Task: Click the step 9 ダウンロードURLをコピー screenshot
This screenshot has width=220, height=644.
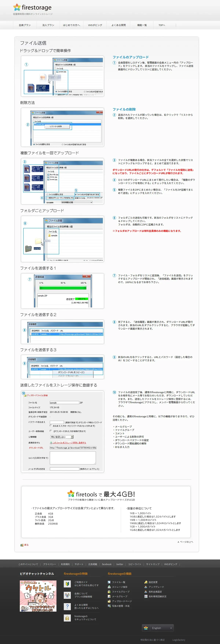Action: click(x=62, y=367)
